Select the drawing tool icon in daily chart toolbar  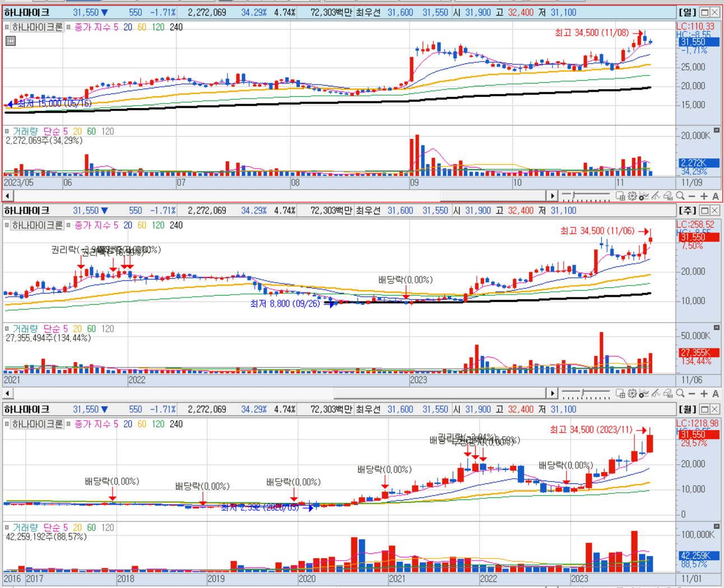656,196
